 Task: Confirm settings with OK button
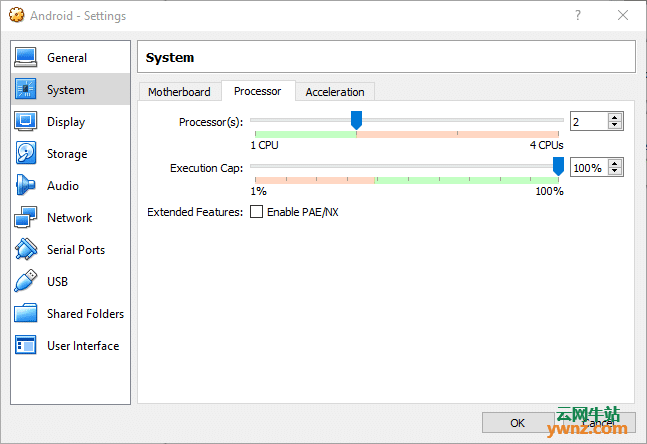[x=518, y=423]
